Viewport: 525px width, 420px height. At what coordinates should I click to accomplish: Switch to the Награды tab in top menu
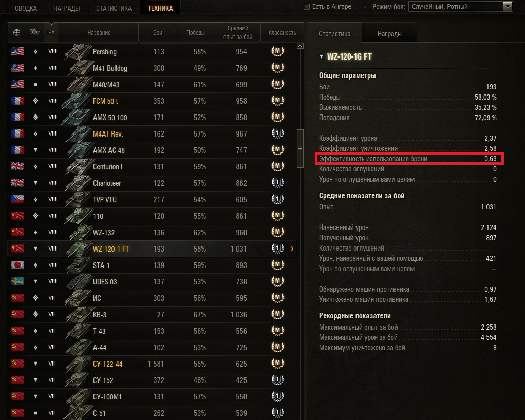point(67,8)
